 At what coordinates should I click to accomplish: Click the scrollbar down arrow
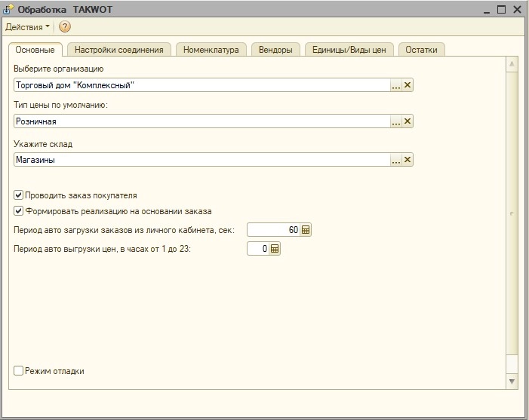[512, 382]
